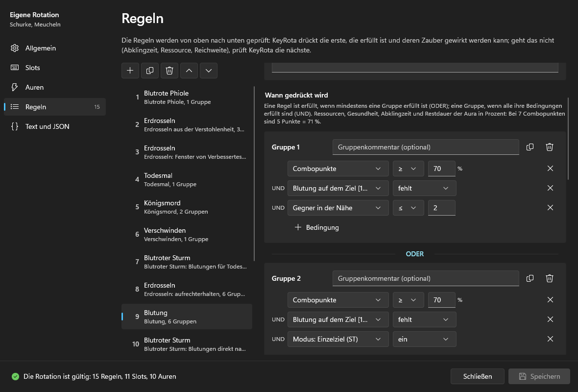The width and height of the screenshot is (578, 392).
Task: Remove Combopunkte condition in Gruppe 1
Action: tap(550, 169)
